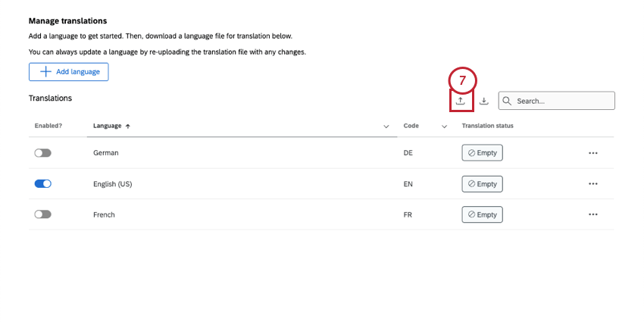Image resolution: width=644 pixels, height=322 pixels.
Task: Disable the English (US) language toggle
Action: pos(42,184)
